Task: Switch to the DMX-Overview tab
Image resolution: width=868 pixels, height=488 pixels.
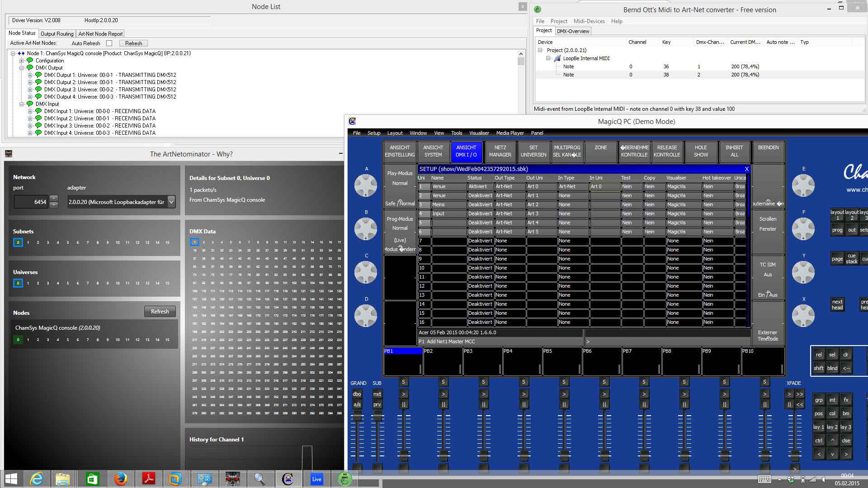Action: tap(573, 31)
